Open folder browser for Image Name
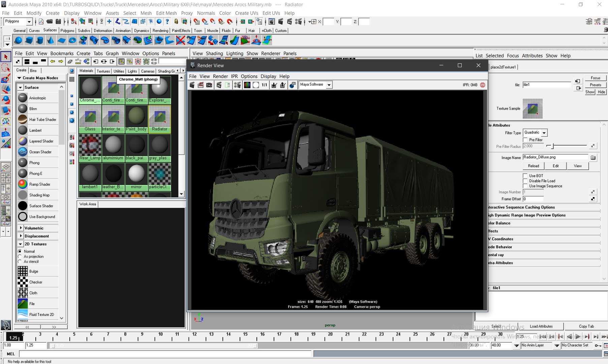 point(593,157)
